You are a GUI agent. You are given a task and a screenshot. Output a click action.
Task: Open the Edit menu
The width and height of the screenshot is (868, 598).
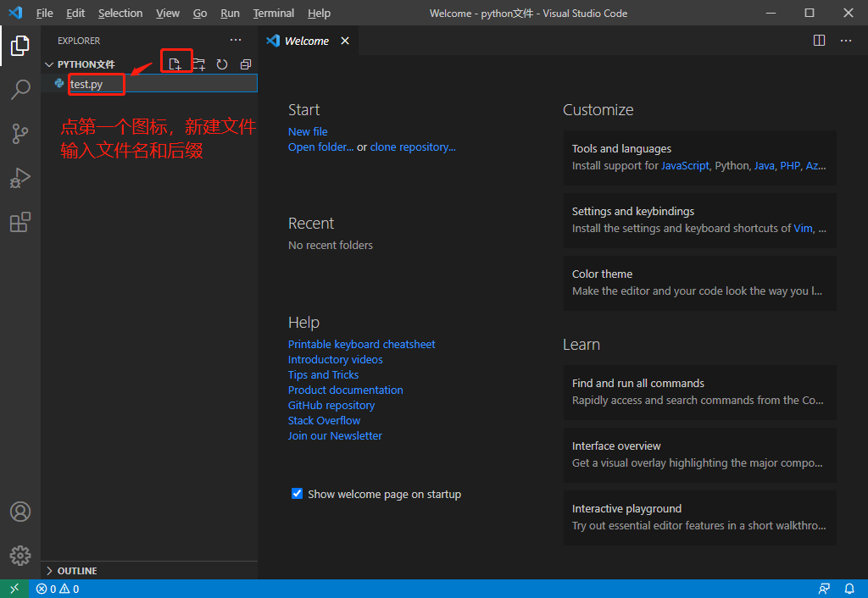point(75,13)
